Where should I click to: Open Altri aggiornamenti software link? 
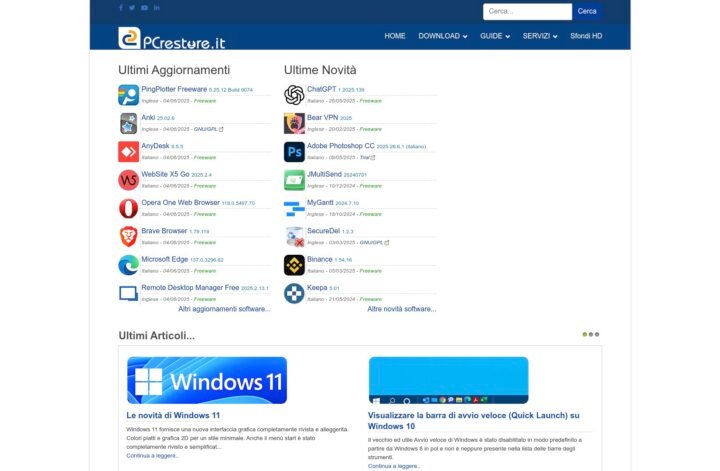[224, 309]
